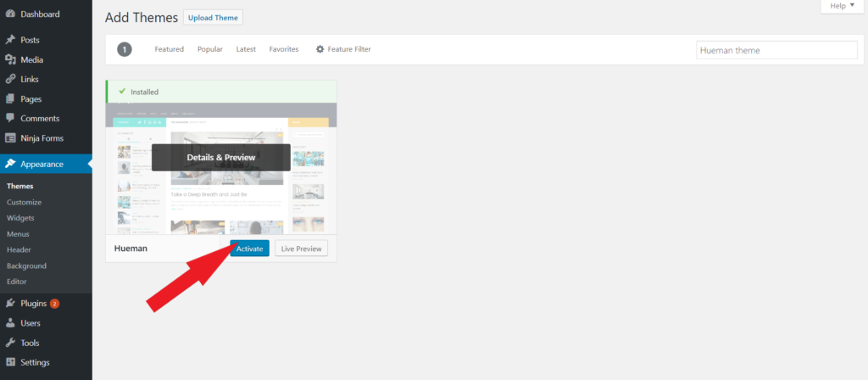Click the Feature Filter gear icon

(320, 49)
